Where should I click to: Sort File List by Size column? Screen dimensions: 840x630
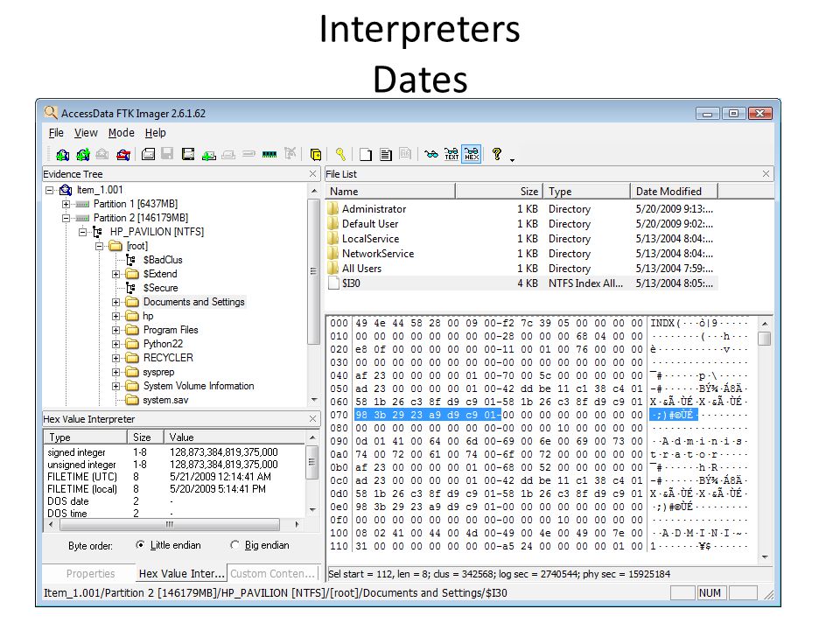499,192
